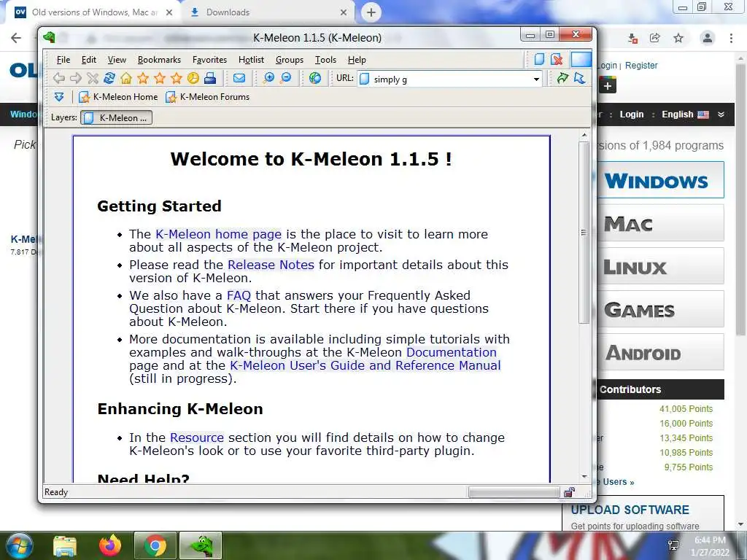Open the Hotlist menu
Viewport: 747px width, 560px height.
click(251, 60)
